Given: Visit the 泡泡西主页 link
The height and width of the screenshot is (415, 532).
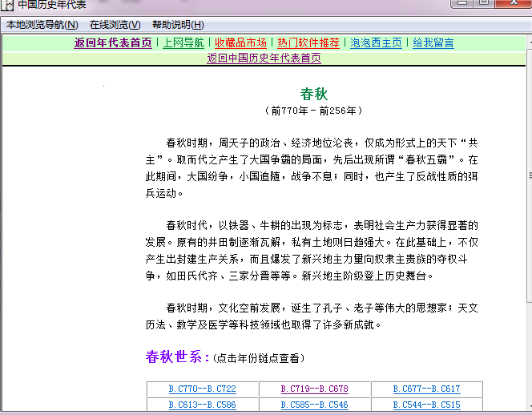Looking at the screenshot, I should [x=376, y=42].
